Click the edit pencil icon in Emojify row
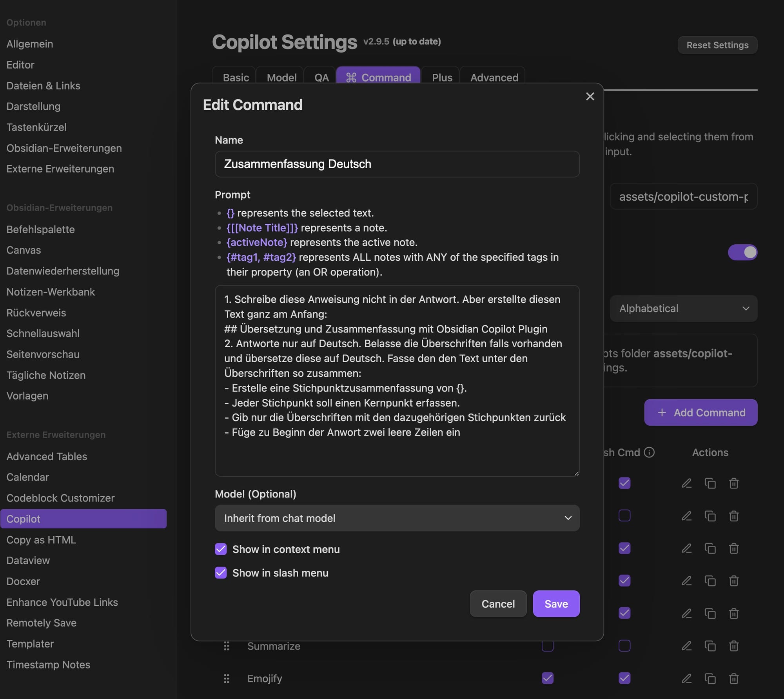This screenshot has width=784, height=699. pyautogui.click(x=686, y=678)
